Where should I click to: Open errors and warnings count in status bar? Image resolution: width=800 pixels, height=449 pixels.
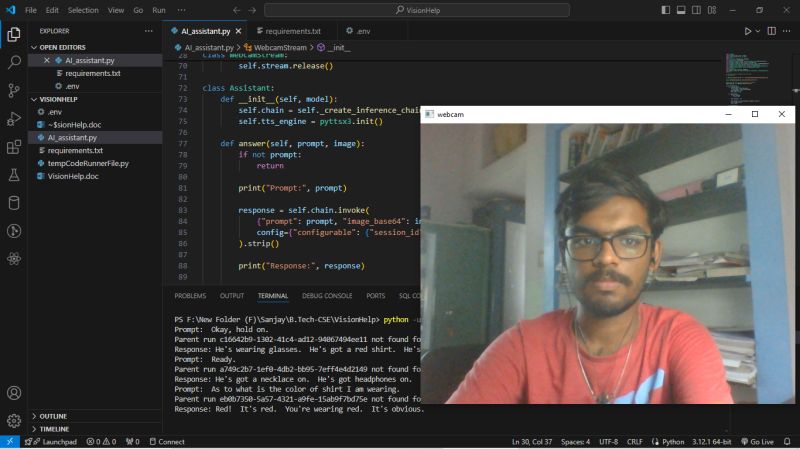coord(101,442)
